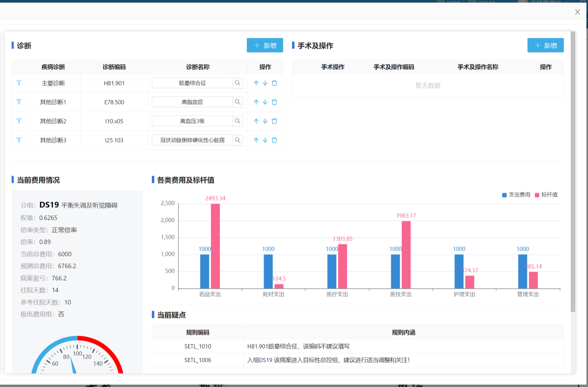
Task: Edit 眩晕综合征 diagnosis name field
Action: pyautogui.click(x=192, y=83)
